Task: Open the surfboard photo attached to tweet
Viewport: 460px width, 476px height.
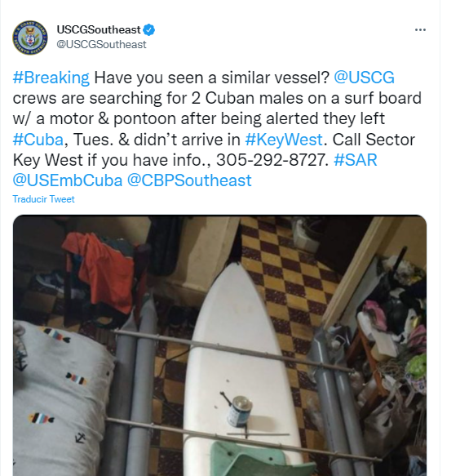Action: [219, 345]
